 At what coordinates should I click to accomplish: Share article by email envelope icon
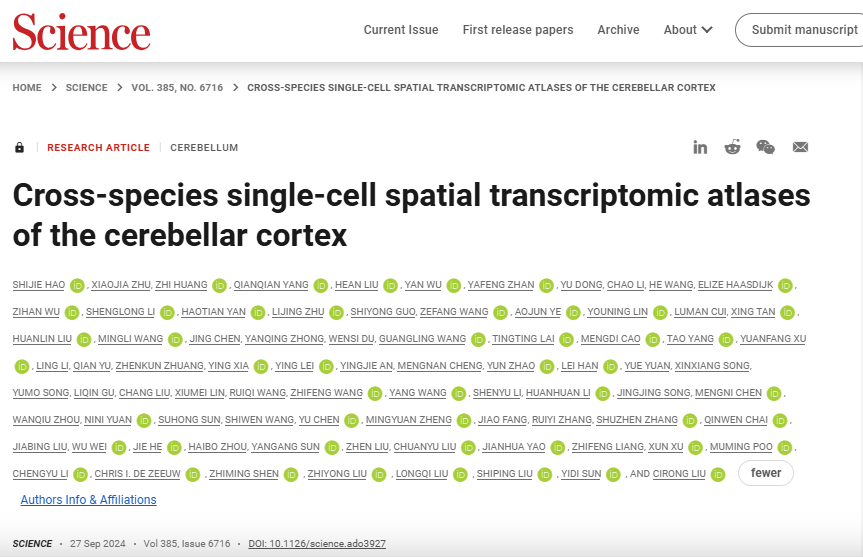(x=800, y=147)
